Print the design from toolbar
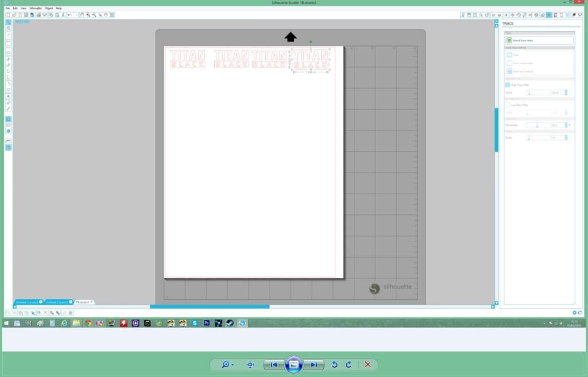588x377 pixels. click(x=38, y=15)
